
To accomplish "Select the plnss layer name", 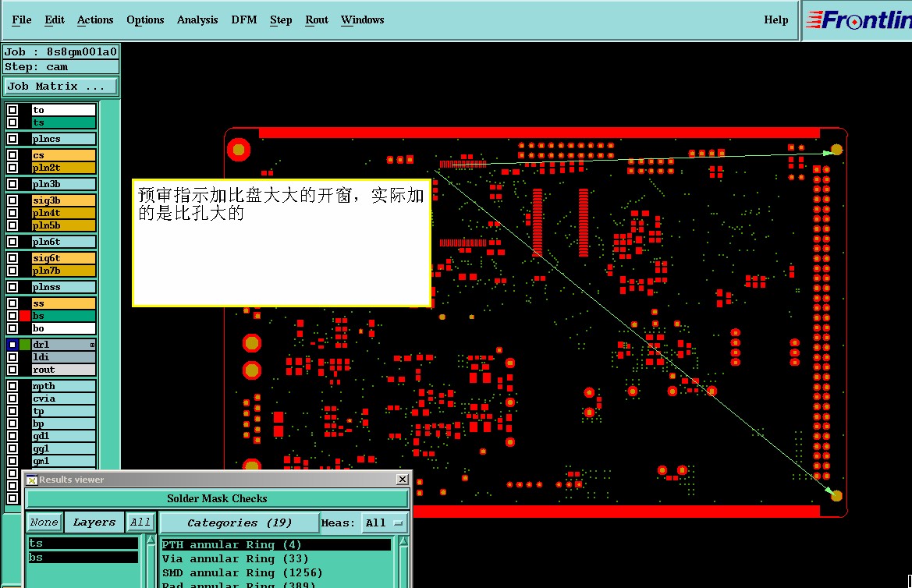I will tap(63, 287).
